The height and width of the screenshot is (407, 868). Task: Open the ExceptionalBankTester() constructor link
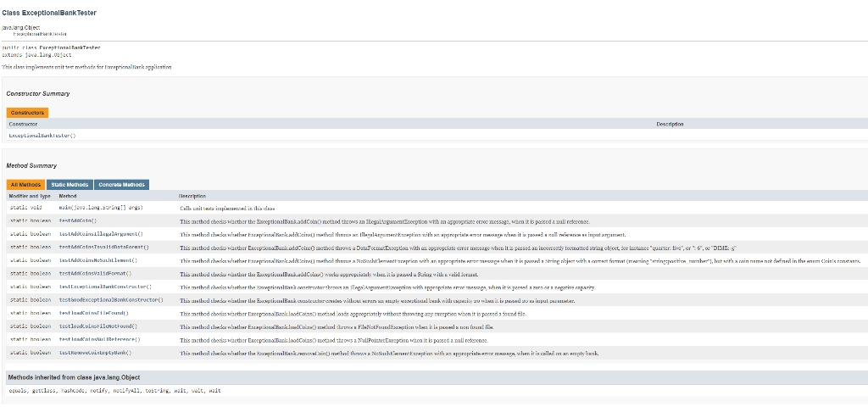tap(42, 135)
